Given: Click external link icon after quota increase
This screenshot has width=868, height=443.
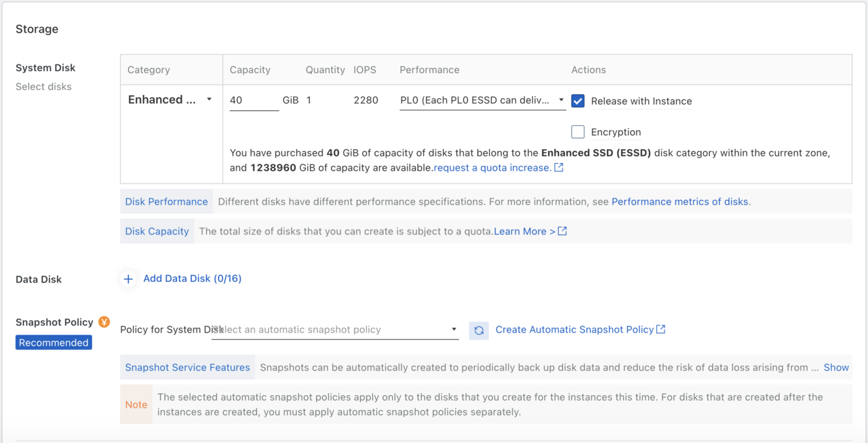Looking at the screenshot, I should click(559, 167).
